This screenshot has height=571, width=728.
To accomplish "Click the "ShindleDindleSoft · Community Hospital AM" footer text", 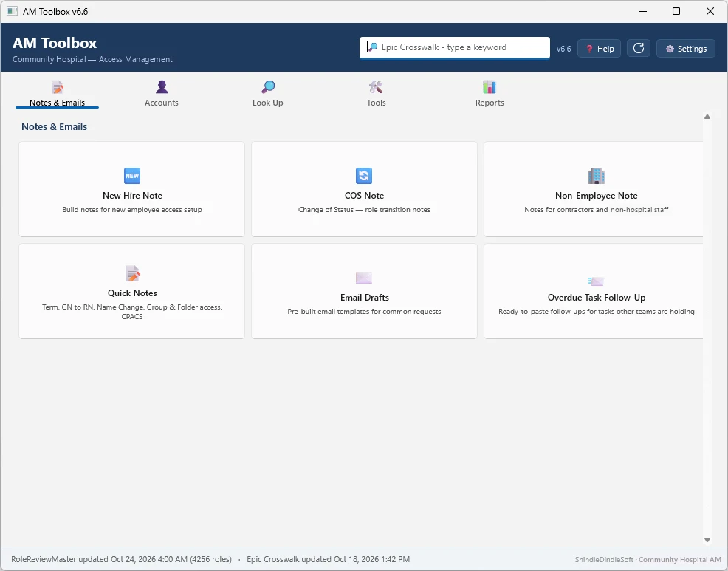I will (648, 559).
